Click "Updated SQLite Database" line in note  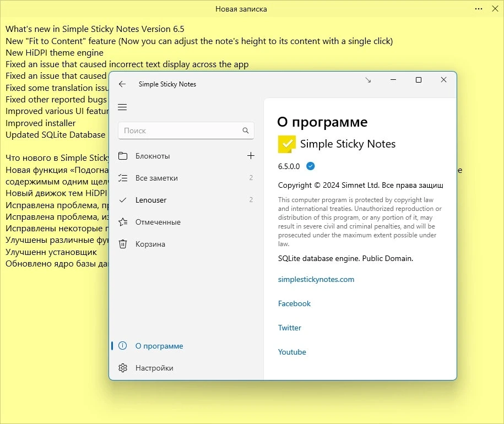[x=55, y=135]
